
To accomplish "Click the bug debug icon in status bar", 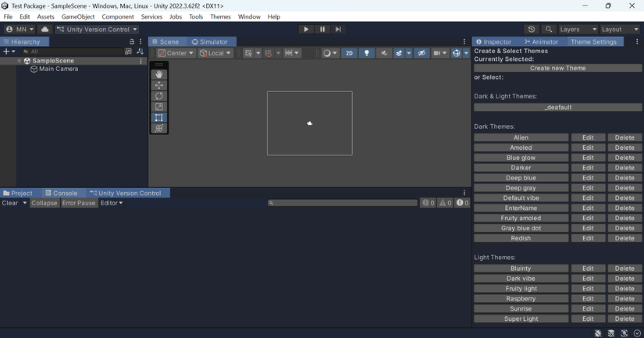I will click(x=598, y=333).
